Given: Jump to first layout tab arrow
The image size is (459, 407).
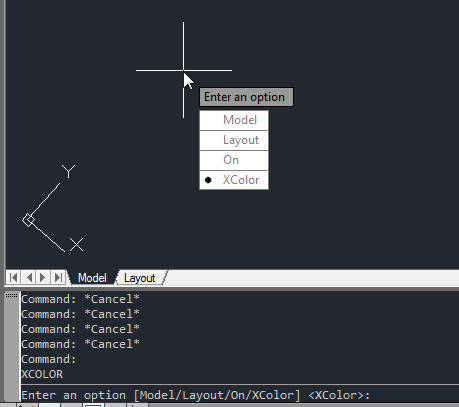Looking at the screenshot, I should click(x=13, y=277).
